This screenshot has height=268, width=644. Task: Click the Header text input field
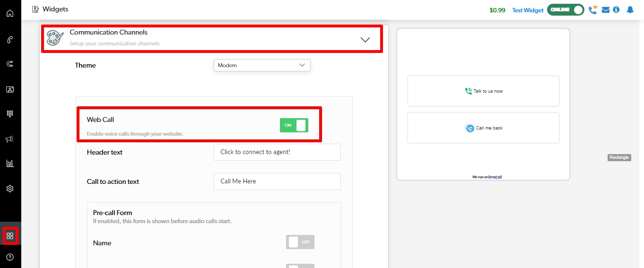(277, 152)
